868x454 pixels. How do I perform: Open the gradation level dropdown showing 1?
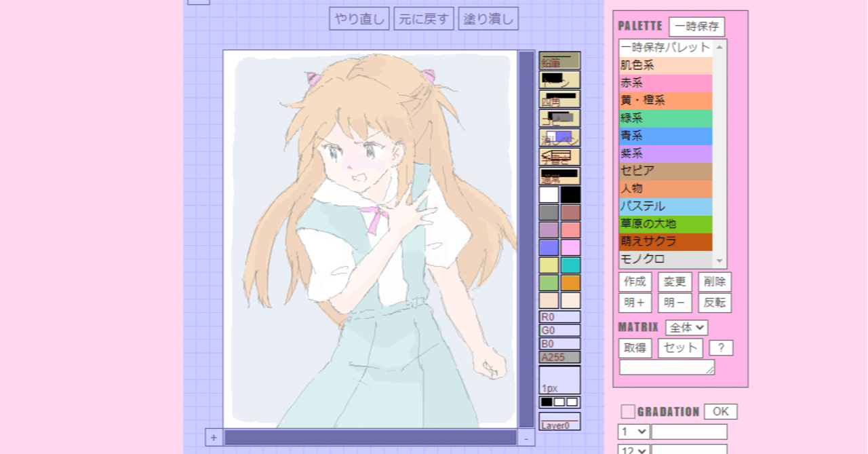coord(632,431)
